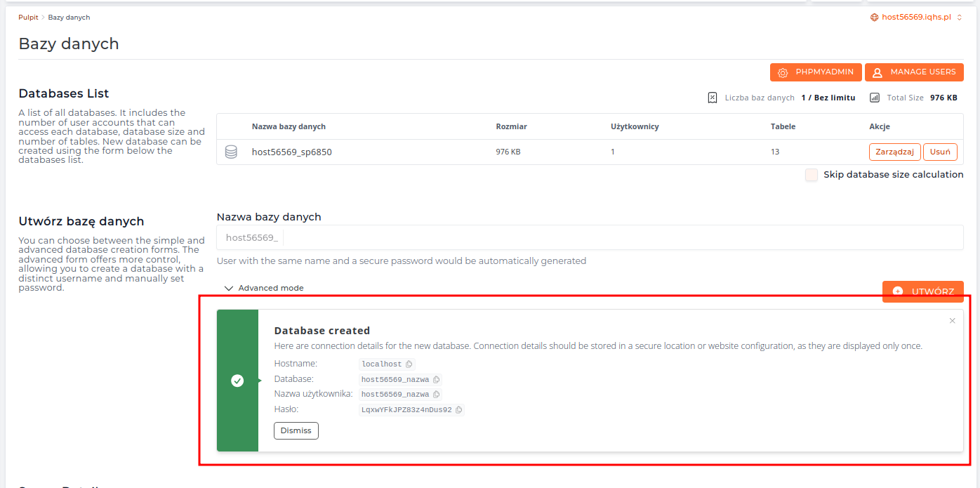Open Bazy danych breadcrumb link

pyautogui.click(x=69, y=17)
